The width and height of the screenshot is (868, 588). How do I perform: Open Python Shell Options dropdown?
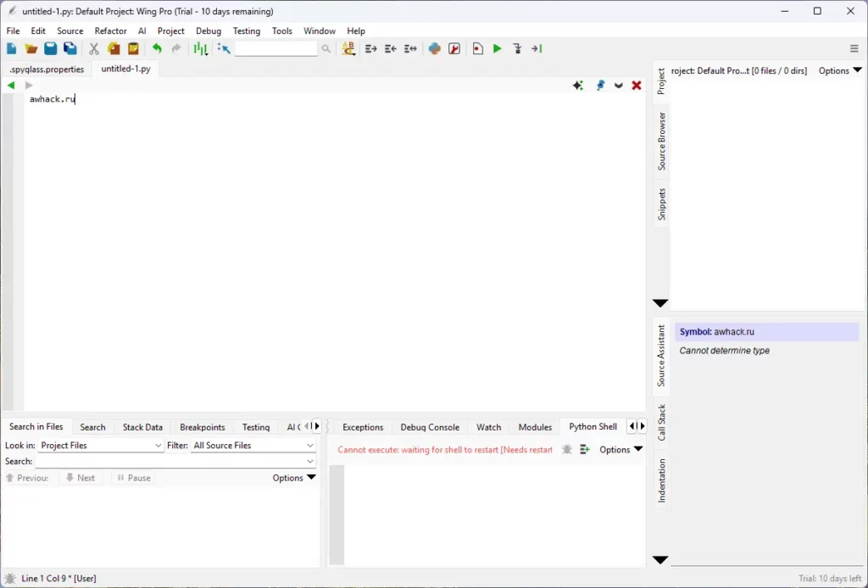[x=621, y=450]
